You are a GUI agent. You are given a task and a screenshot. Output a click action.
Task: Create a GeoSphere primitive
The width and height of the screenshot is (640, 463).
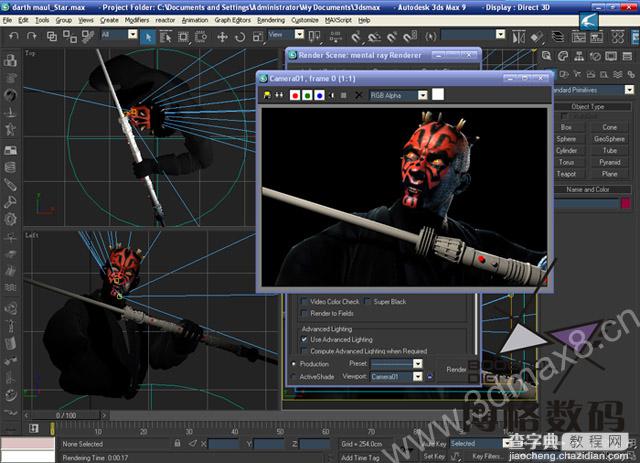[609, 139]
